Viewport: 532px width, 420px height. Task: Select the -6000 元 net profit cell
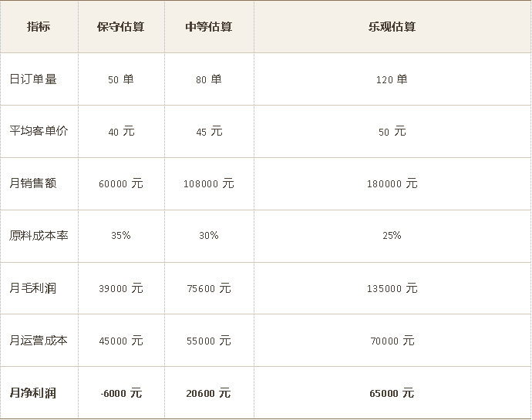click(121, 393)
